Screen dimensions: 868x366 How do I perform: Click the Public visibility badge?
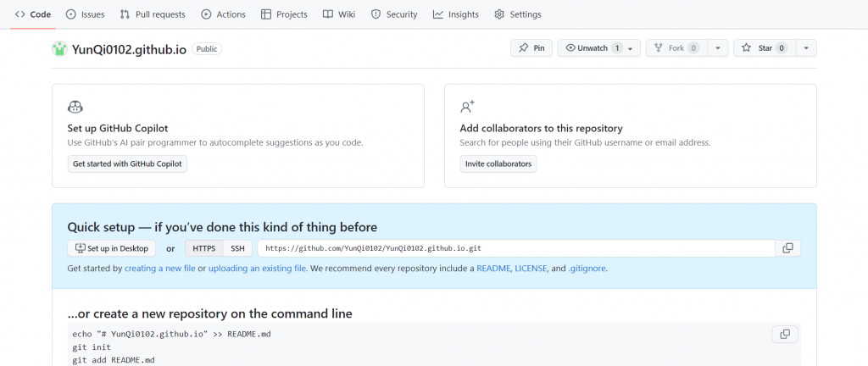pos(207,48)
